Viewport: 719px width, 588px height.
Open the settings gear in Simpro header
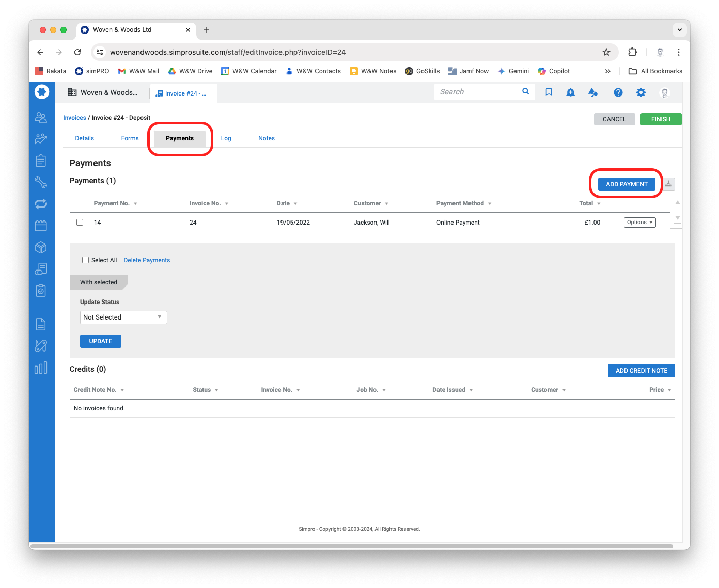coord(641,92)
